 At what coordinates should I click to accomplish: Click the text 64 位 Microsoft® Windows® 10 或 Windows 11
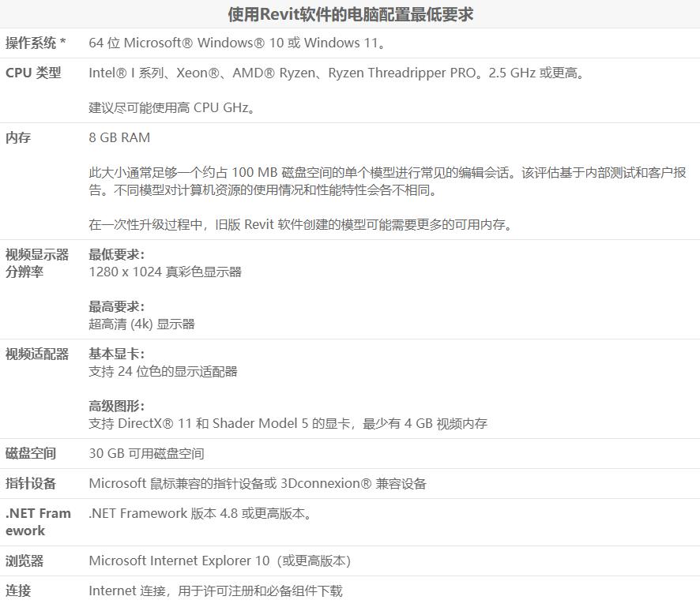click(236, 43)
